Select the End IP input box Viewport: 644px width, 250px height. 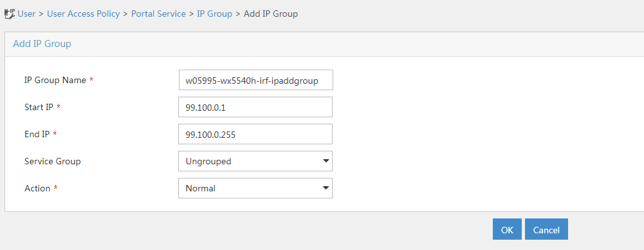(x=255, y=134)
